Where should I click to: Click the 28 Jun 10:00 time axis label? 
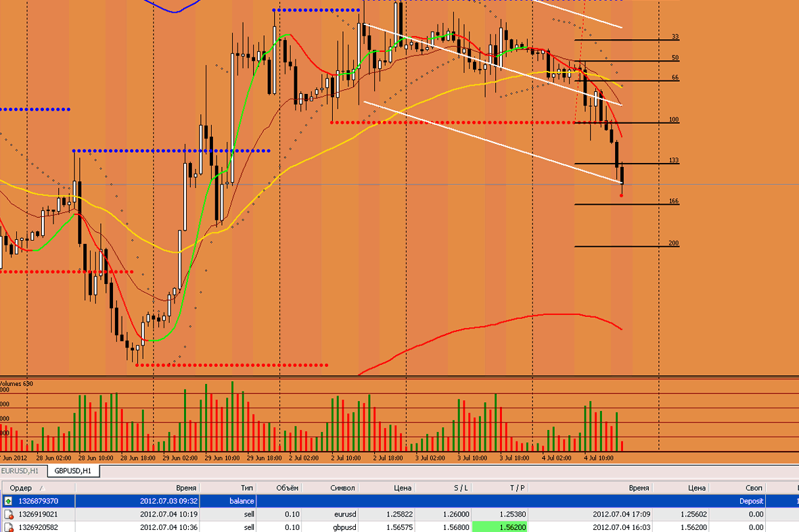pos(95,458)
